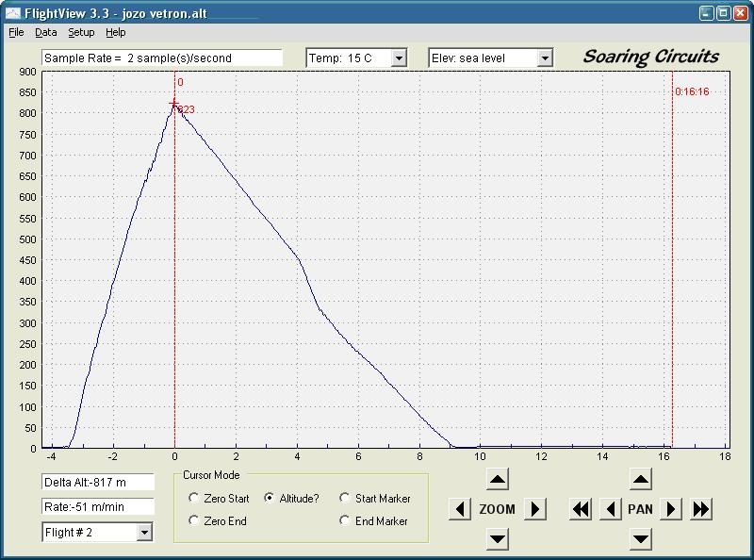Open the Flight # 2 selector
Image resolution: width=754 pixels, height=560 pixels.
pos(144,533)
